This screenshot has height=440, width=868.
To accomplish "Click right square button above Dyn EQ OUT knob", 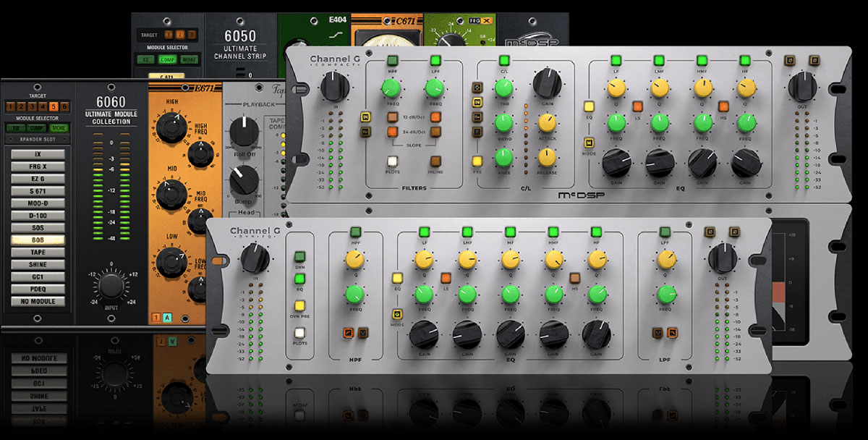I will pyautogui.click(x=733, y=232).
